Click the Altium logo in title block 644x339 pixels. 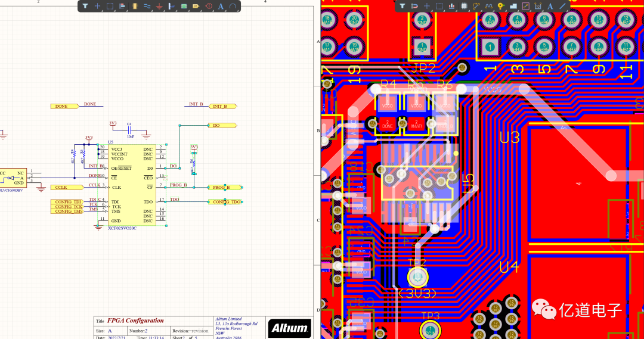(x=289, y=328)
